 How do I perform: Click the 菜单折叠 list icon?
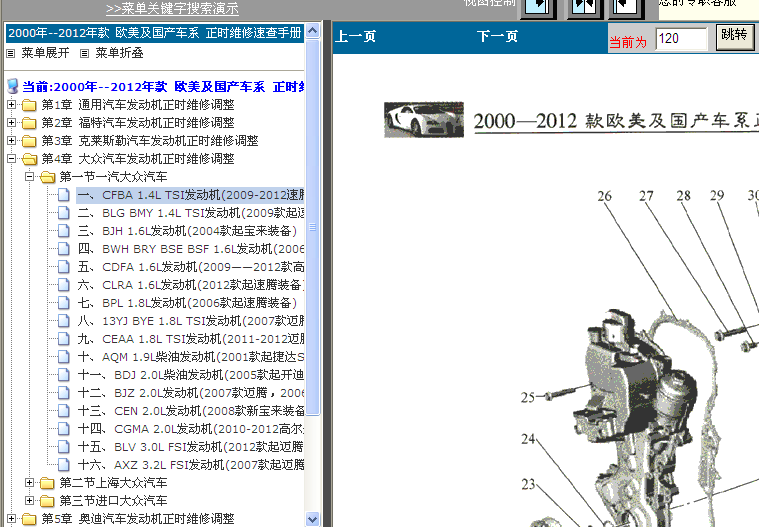tap(85, 53)
